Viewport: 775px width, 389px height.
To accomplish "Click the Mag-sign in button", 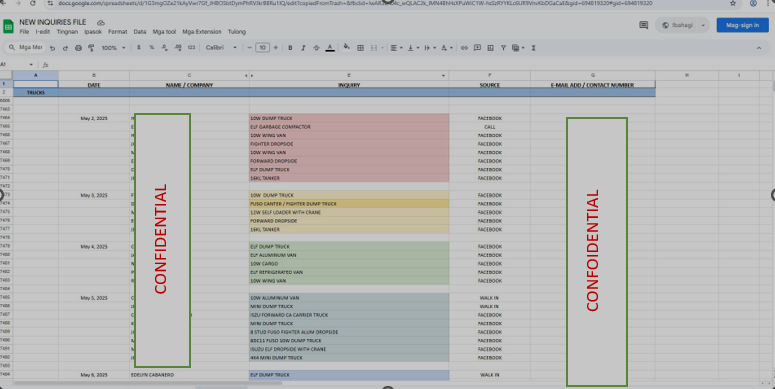I will tap(742, 25).
